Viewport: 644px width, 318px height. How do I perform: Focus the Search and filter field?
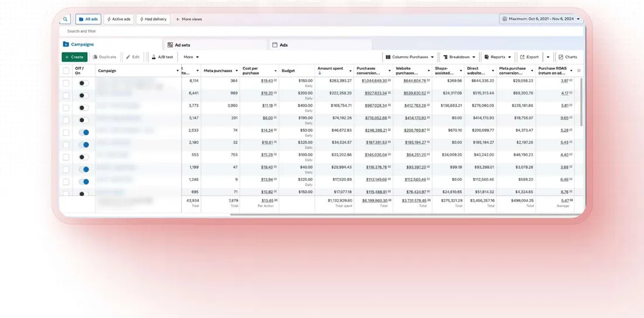321,31
